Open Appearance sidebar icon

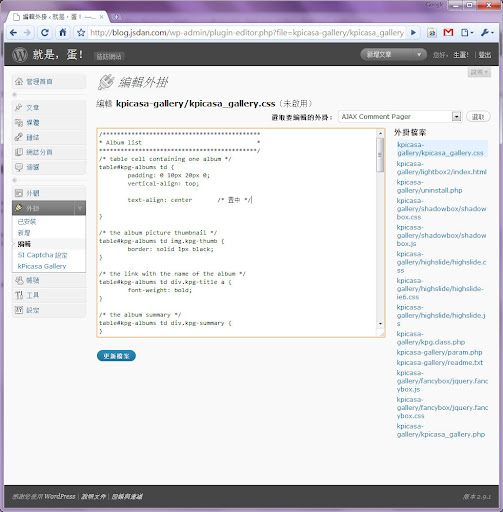[19, 193]
